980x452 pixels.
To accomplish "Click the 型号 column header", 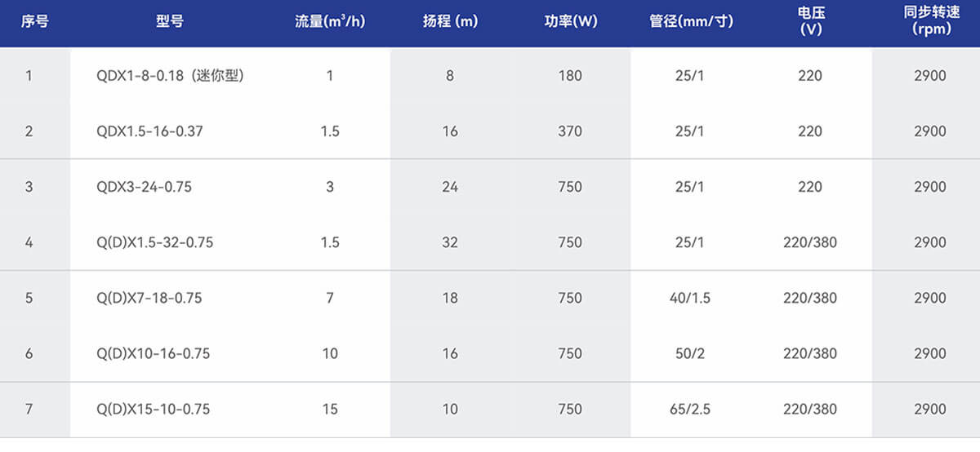I will coord(169,22).
